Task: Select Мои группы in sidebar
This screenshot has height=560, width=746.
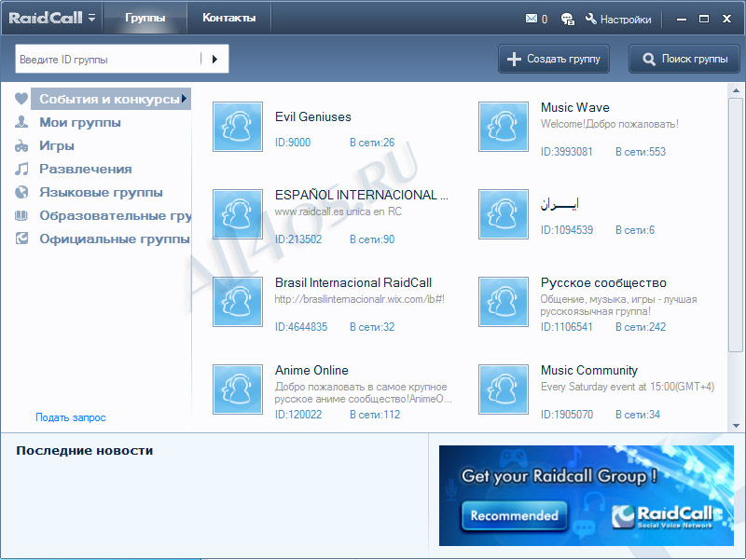Action: [x=80, y=122]
